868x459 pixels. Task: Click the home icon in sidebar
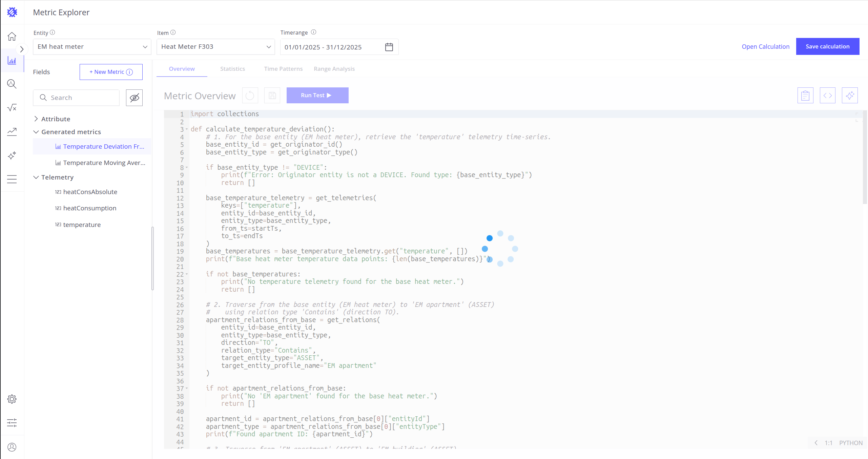tap(12, 36)
